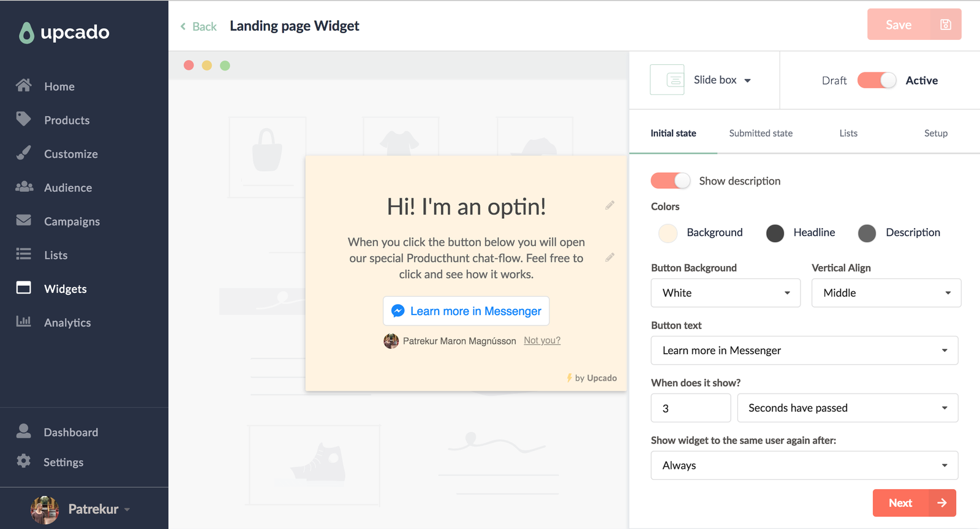This screenshot has width=980, height=529.
Task: Toggle the Draft/Active switch
Action: (x=876, y=80)
